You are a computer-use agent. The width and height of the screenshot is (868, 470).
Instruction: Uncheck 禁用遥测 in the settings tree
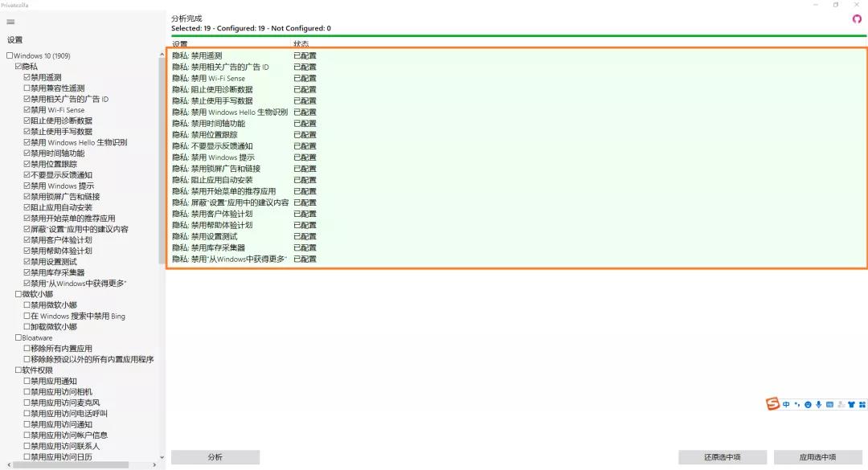(x=27, y=77)
